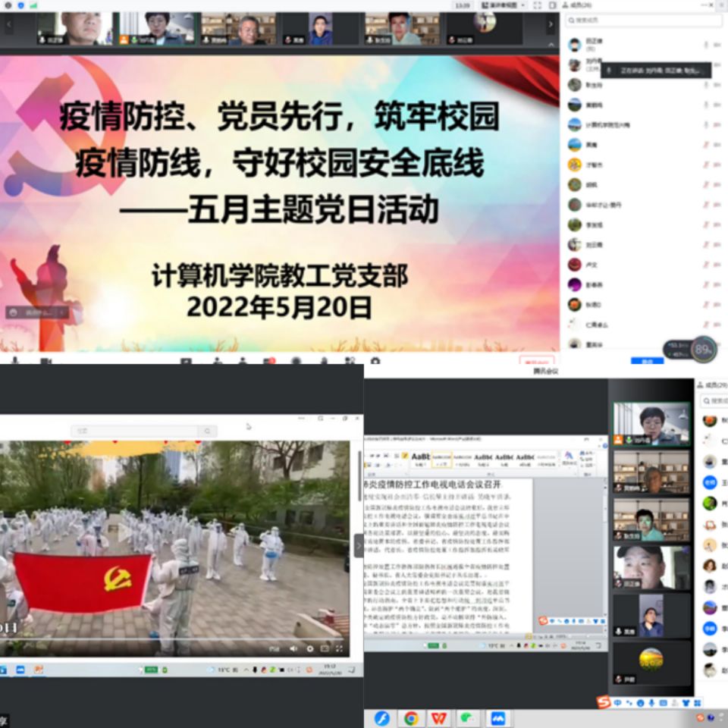Toggle the side panel layout icon in top bar
728x728 pixels.
click(x=551, y=5)
